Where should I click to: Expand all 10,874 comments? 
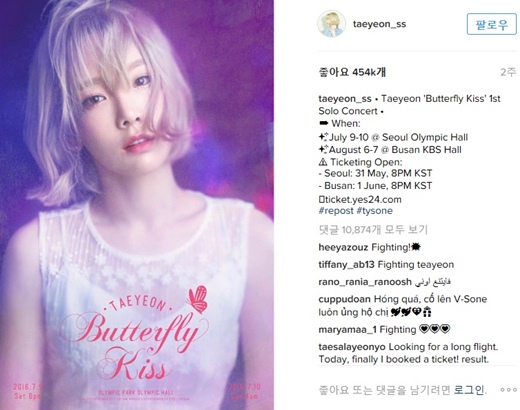click(373, 229)
